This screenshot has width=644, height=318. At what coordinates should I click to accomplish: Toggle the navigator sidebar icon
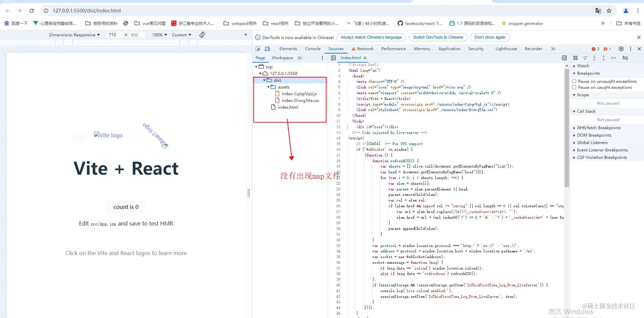(333, 58)
